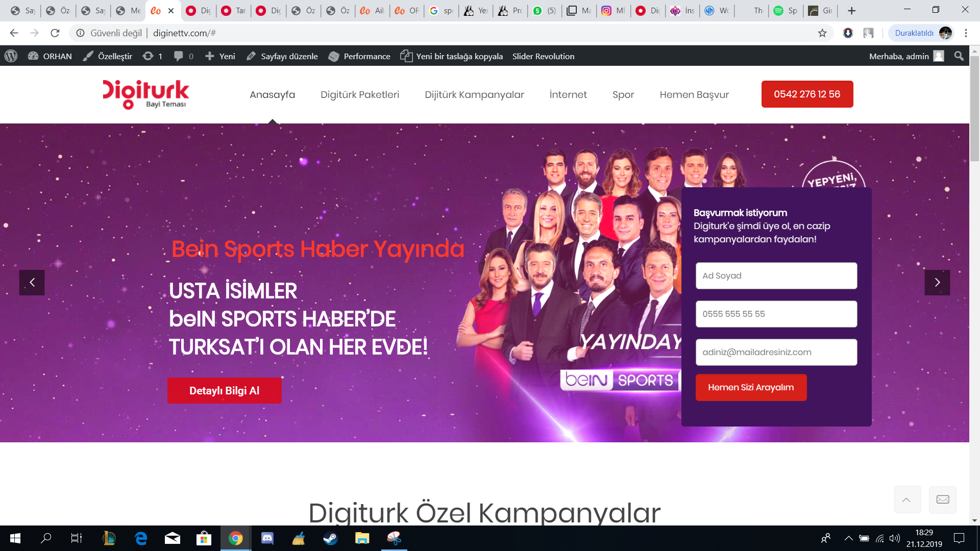Click the Özelleştir customize item
The image size is (980, 551).
pos(108,56)
